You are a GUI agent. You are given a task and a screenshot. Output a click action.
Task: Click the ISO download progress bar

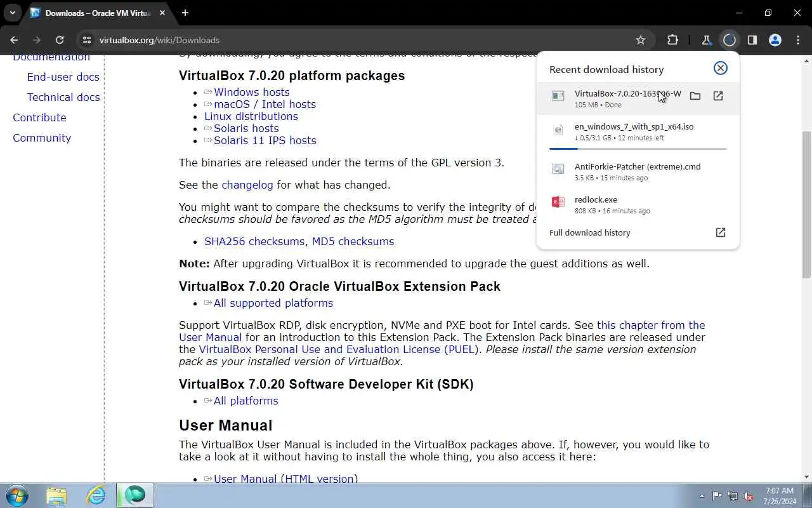pos(638,149)
